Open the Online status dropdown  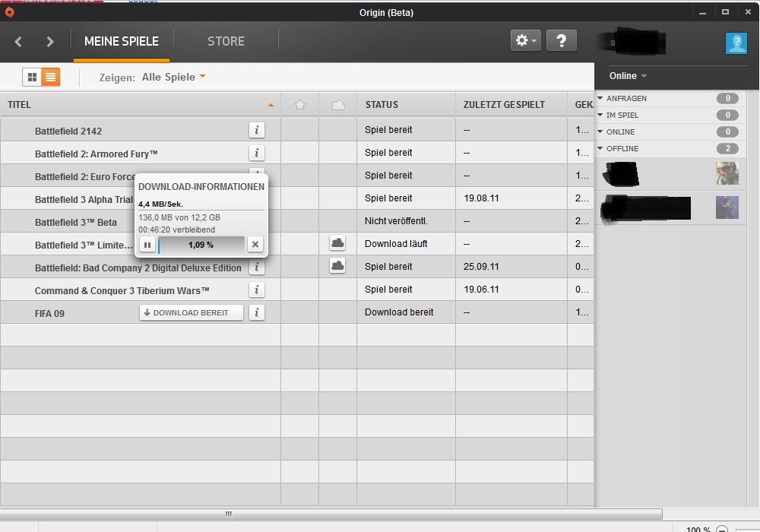[628, 76]
